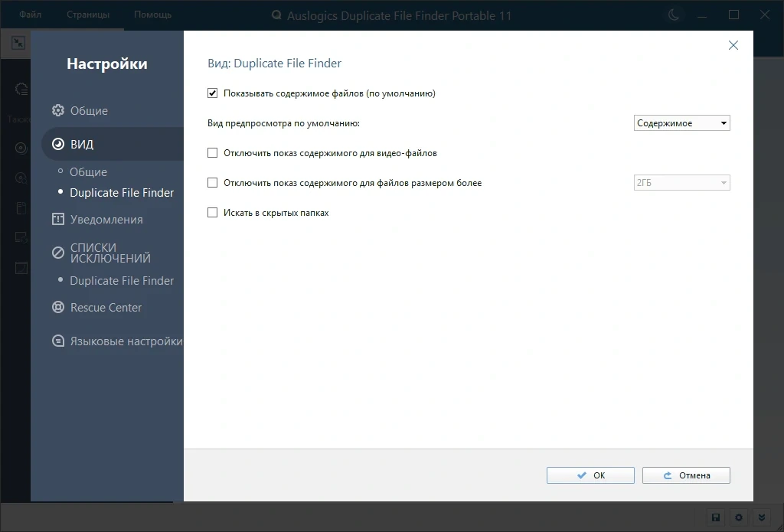Click the document icon in main window sidebar
This screenshot has height=532, width=784.
pyautogui.click(x=21, y=208)
